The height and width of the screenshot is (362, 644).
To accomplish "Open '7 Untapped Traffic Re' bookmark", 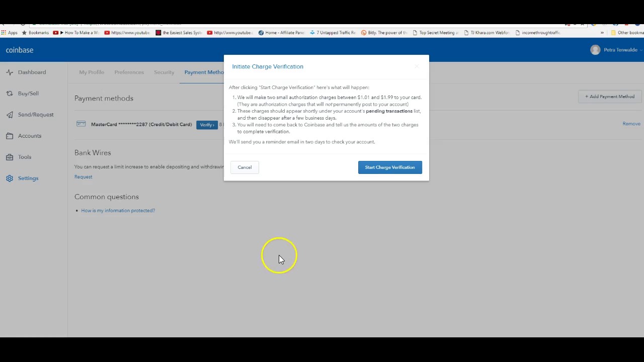I will [333, 33].
